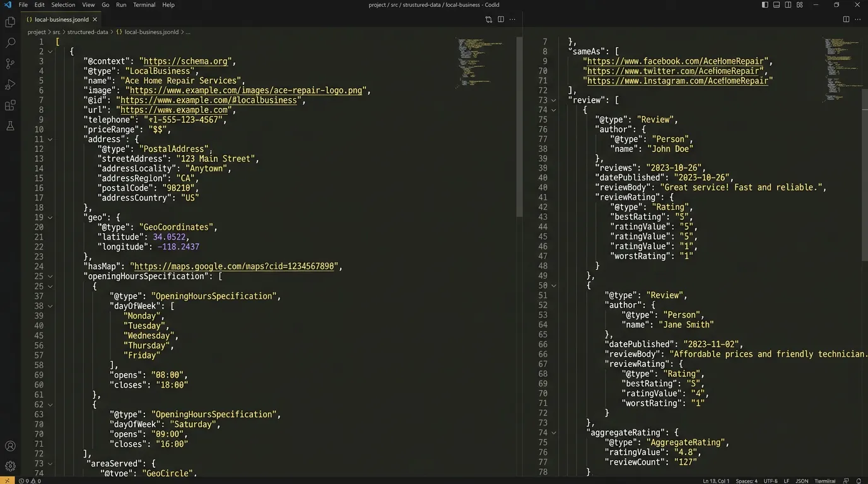Screen dimensions: 868x484
Task: Open the File menu
Action: pyautogui.click(x=23, y=4)
